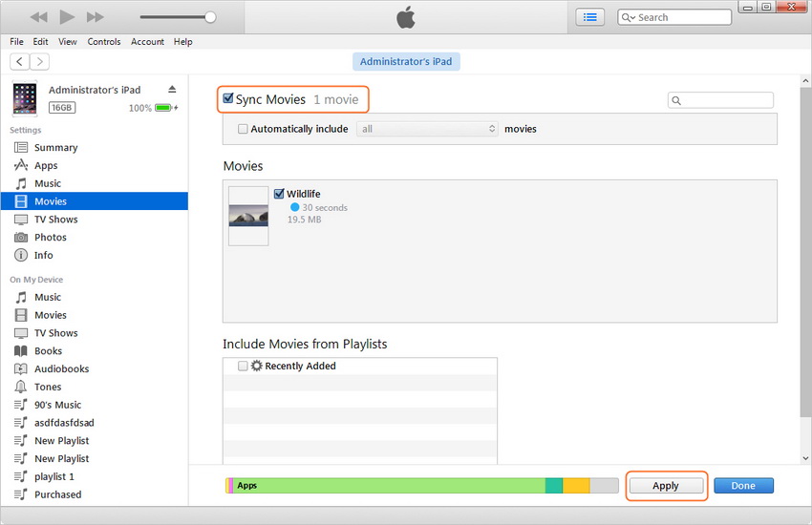Click the blue Done button
Viewport: 812px width, 525px height.
coord(743,486)
